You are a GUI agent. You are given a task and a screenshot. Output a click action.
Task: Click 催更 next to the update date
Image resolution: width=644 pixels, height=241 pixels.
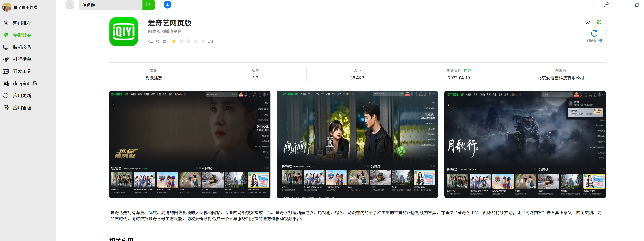point(467,70)
